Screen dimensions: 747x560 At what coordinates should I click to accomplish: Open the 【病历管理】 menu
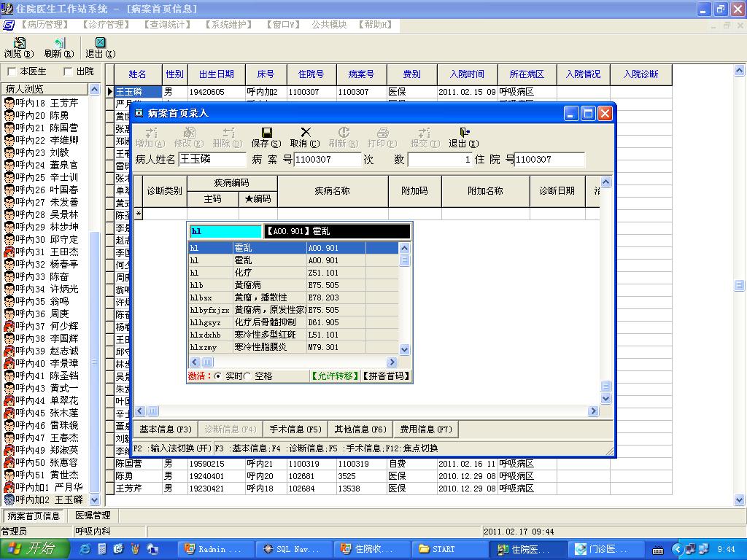pyautogui.click(x=44, y=24)
